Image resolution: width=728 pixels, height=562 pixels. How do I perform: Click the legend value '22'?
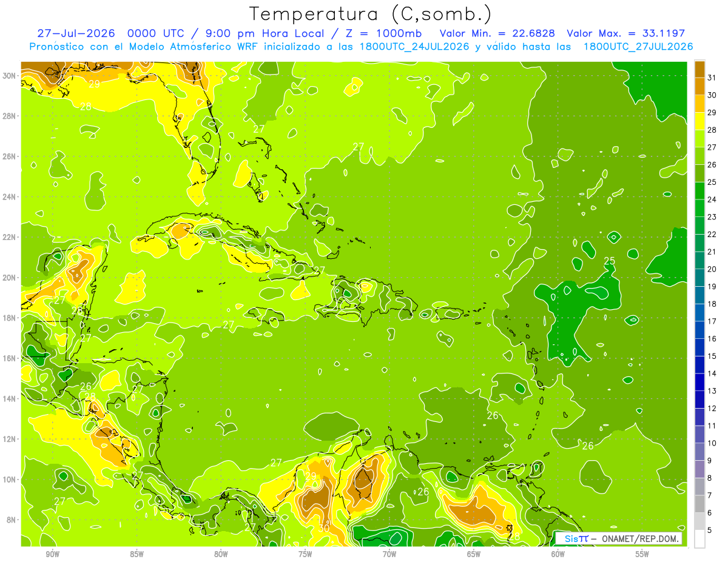tap(712, 234)
